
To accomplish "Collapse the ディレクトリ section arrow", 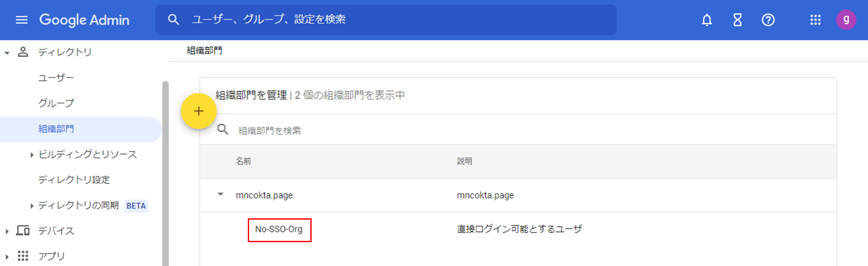I will click(7, 53).
